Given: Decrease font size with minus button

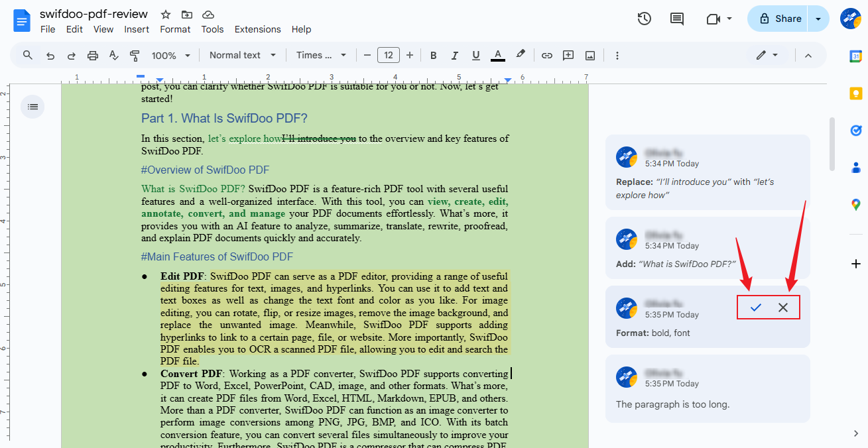Looking at the screenshot, I should [367, 56].
